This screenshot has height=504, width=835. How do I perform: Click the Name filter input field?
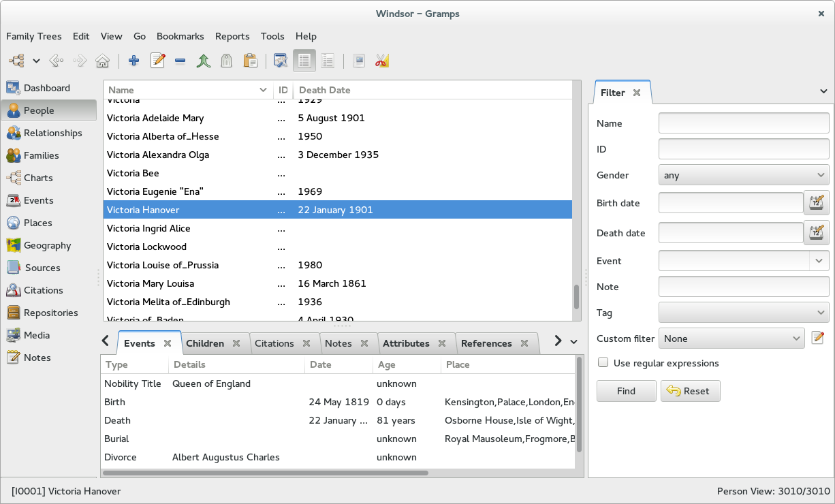tap(744, 123)
